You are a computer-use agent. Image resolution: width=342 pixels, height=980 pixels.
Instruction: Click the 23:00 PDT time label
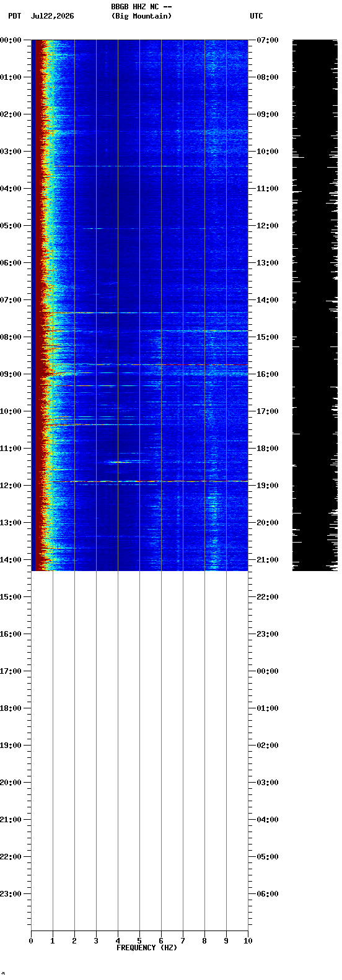click(11, 894)
